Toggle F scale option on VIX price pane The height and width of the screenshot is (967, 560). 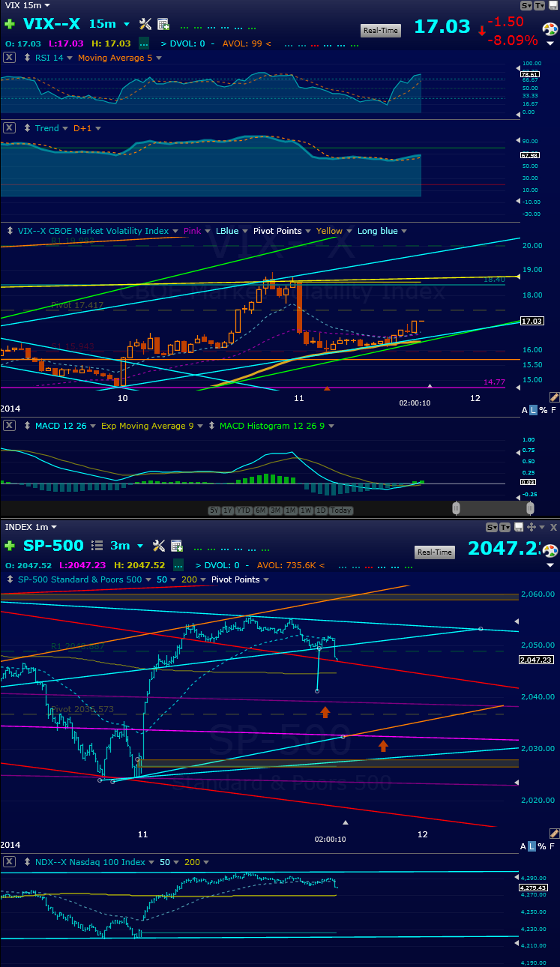click(x=553, y=410)
